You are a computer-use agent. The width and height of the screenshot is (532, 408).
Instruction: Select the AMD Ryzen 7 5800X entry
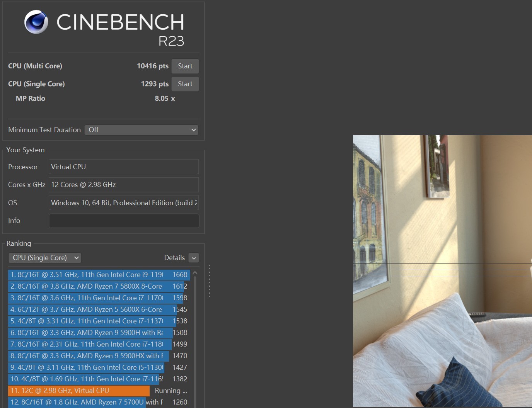point(99,286)
